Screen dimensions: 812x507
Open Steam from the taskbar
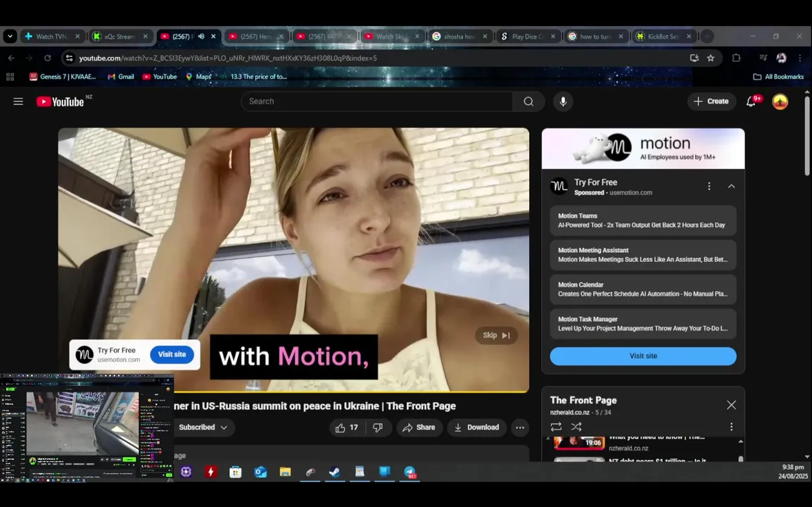(334, 472)
